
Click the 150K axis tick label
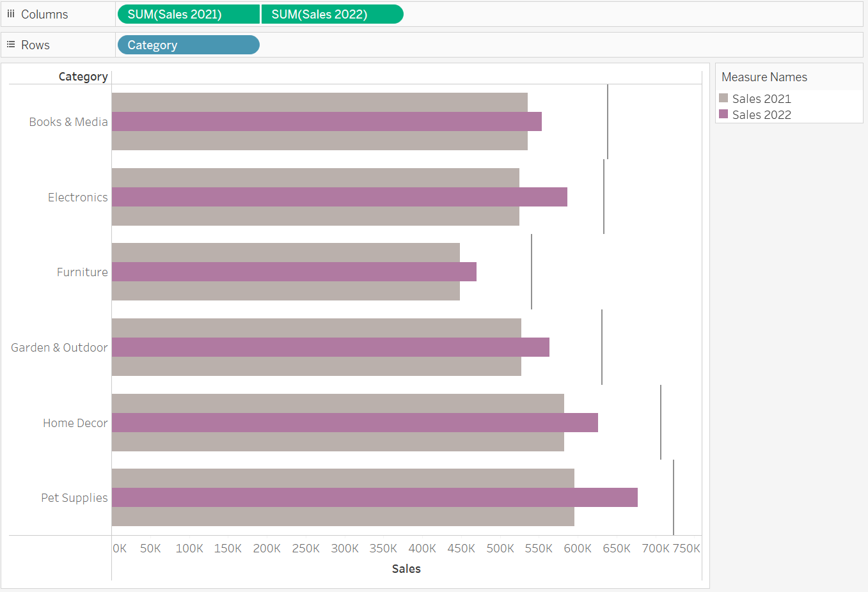point(228,548)
